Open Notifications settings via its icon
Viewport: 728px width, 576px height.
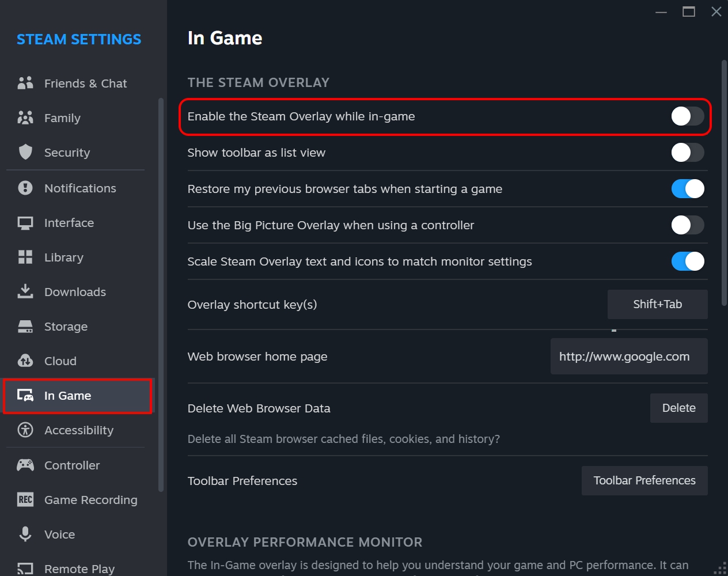(25, 188)
